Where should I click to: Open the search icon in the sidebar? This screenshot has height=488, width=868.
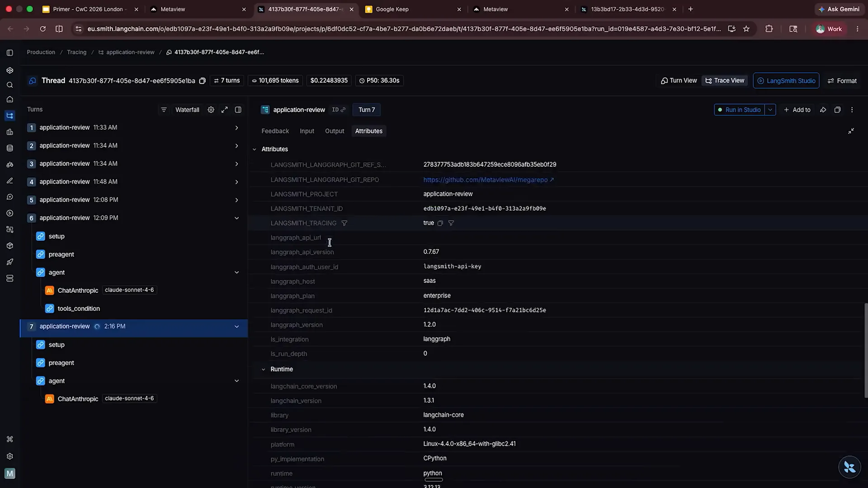click(10, 85)
